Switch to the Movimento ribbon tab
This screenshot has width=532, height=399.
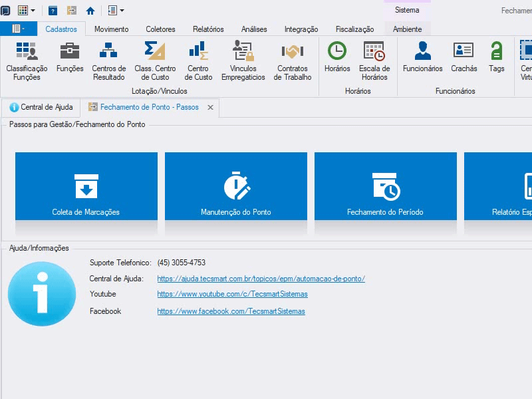point(111,29)
